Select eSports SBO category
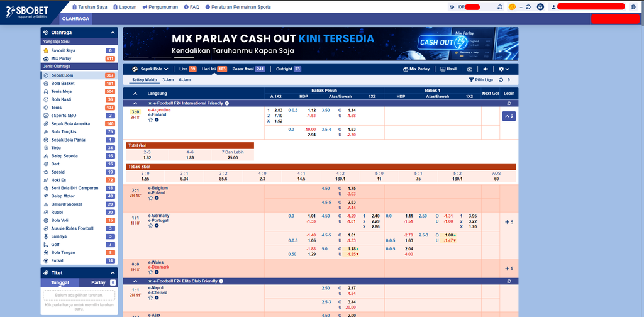 (79, 116)
